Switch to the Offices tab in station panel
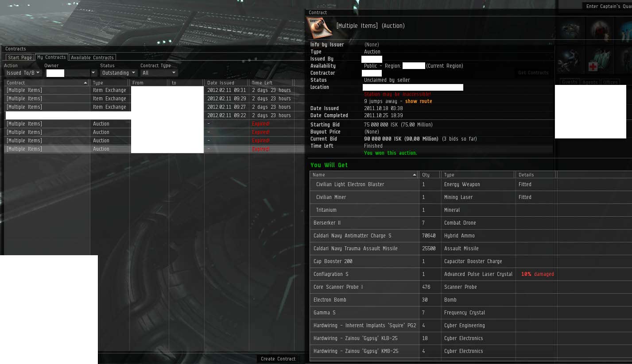Screen dimensions: 632x364 pos(610,82)
